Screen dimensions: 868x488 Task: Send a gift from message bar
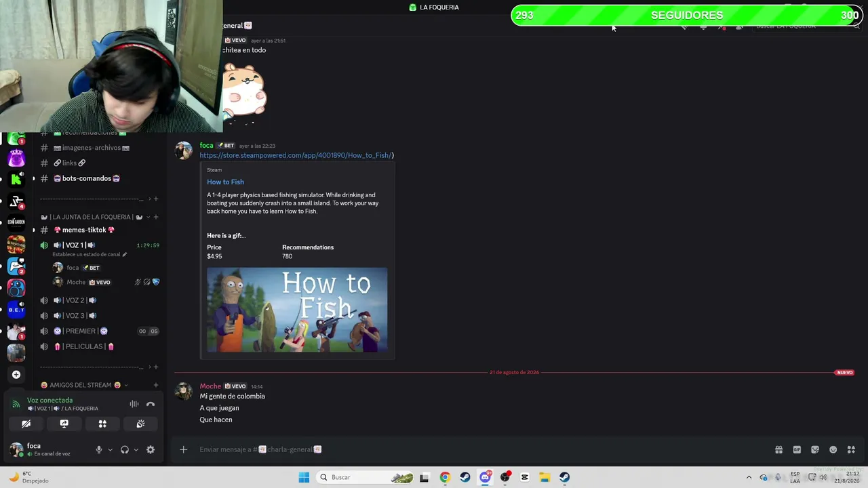778,449
